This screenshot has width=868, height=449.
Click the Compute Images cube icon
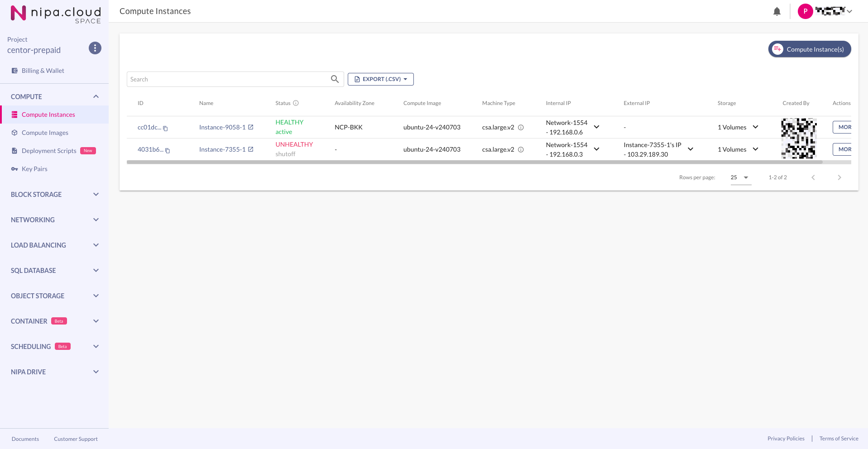pyautogui.click(x=14, y=133)
